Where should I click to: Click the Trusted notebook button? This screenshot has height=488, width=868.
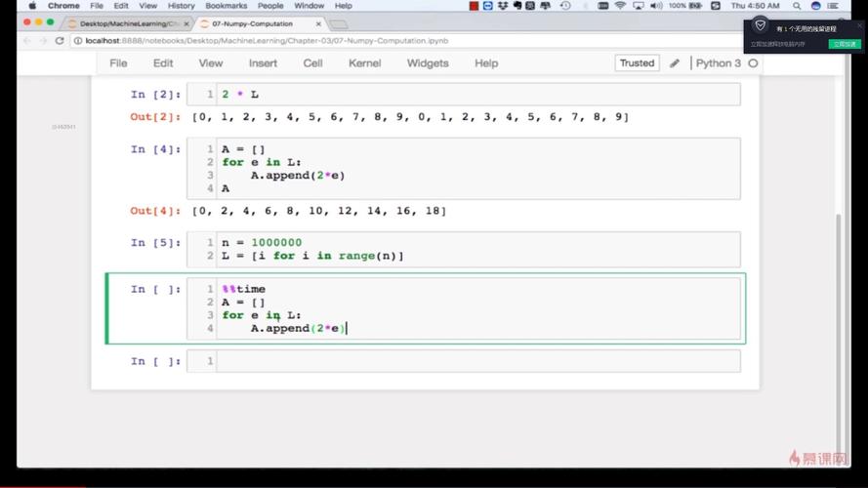[637, 63]
